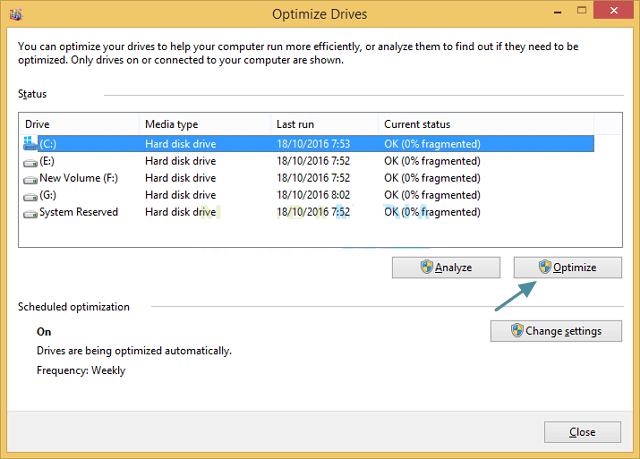Click the status cell for System Reserved
Viewport: 640px width, 459px height.
click(x=432, y=212)
